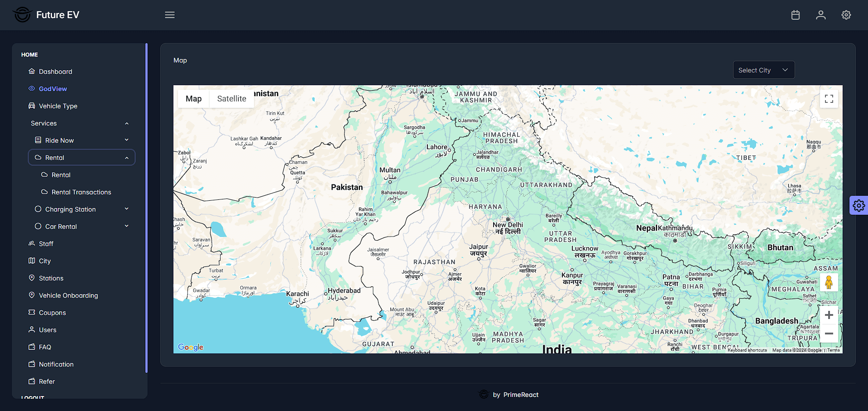
Task: Click the Map card title text
Action: [180, 60]
